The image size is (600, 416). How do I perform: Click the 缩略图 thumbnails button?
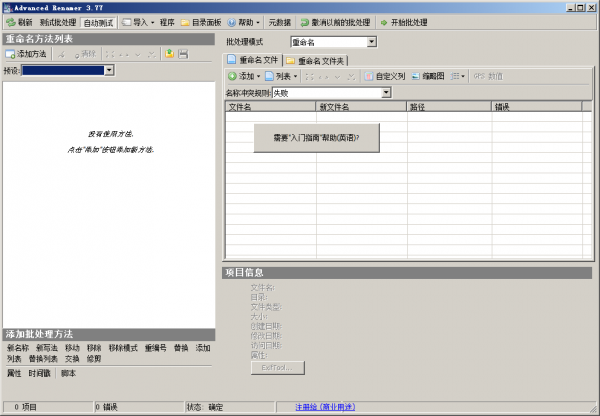point(428,76)
